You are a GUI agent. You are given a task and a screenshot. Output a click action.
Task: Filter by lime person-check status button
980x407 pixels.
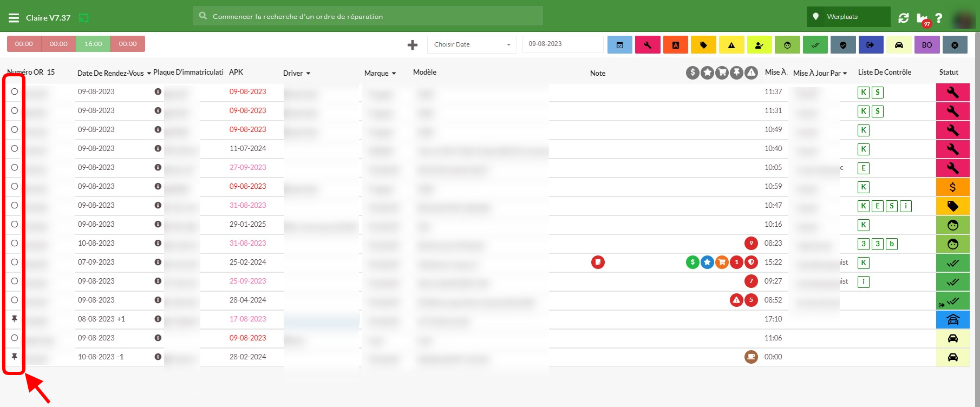tap(759, 45)
